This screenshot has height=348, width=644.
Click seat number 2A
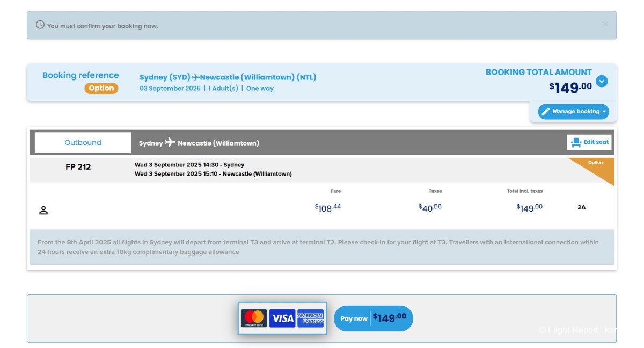point(581,207)
